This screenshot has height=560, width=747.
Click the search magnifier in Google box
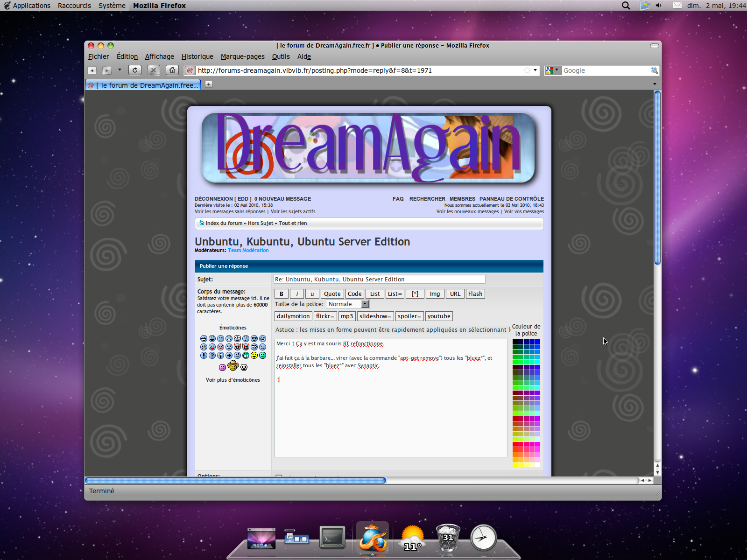point(654,70)
